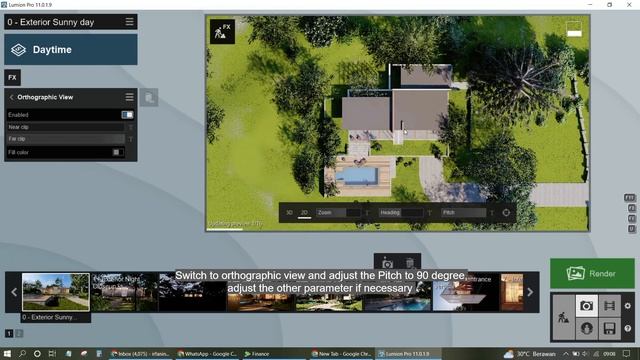The image size is (640, 360).
Task: Open the Fill color swatch
Action: [118, 152]
